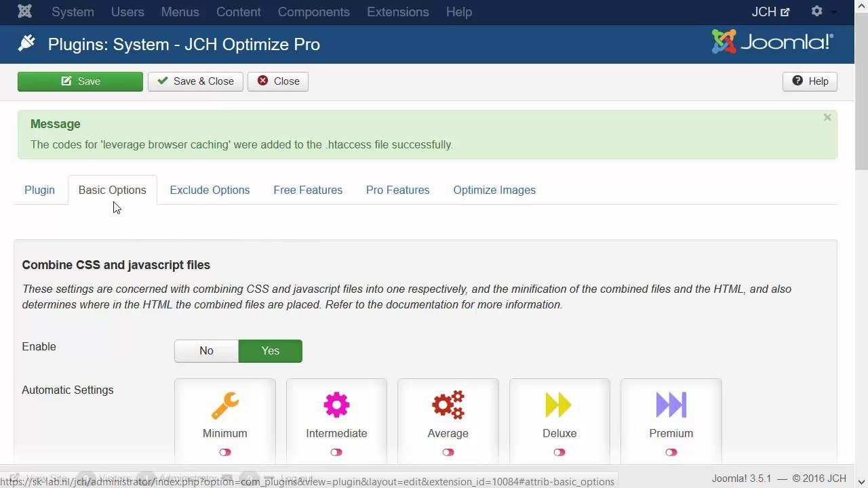Viewport: 868px width, 488px height.
Task: Open the Content menu
Action: [239, 12]
